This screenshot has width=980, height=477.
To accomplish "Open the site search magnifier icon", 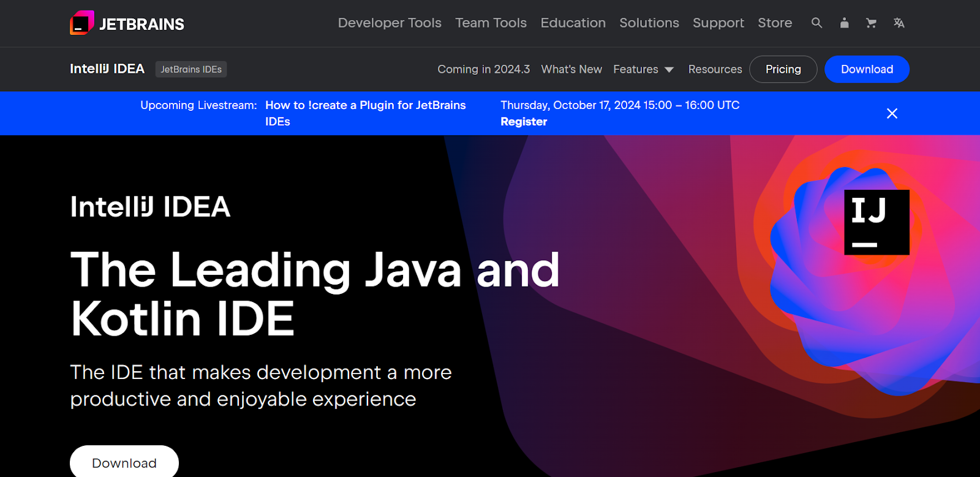I will [816, 23].
